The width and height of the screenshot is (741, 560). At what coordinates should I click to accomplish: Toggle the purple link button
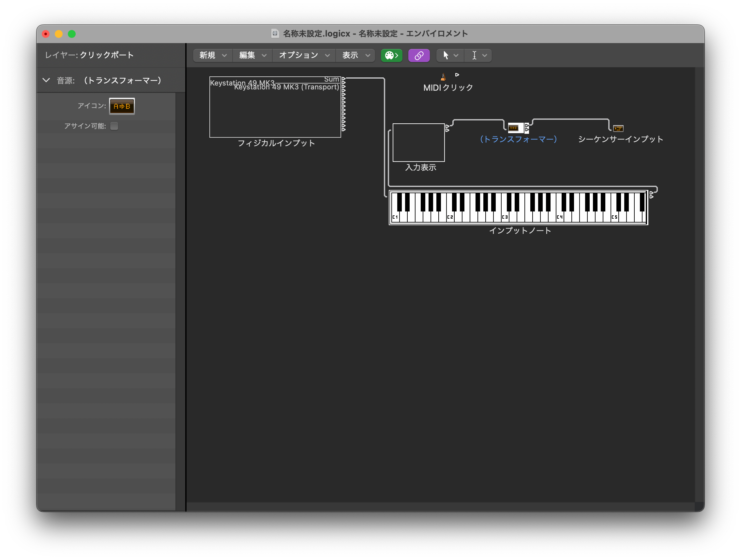tap(419, 55)
